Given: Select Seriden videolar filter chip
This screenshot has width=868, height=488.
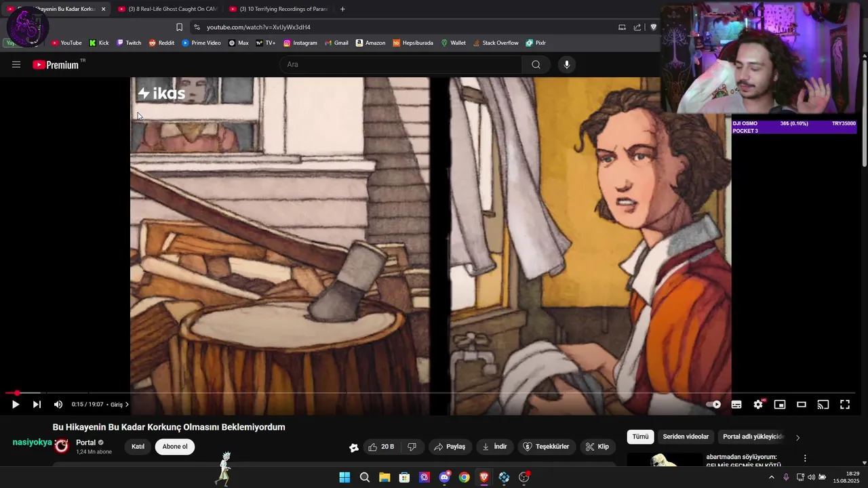Looking at the screenshot, I should [686, 437].
